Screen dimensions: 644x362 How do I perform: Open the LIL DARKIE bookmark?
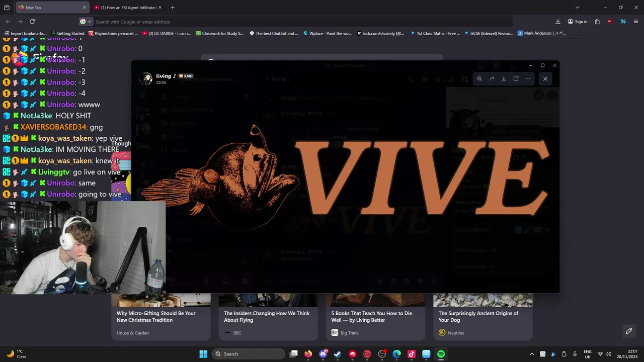167,33
